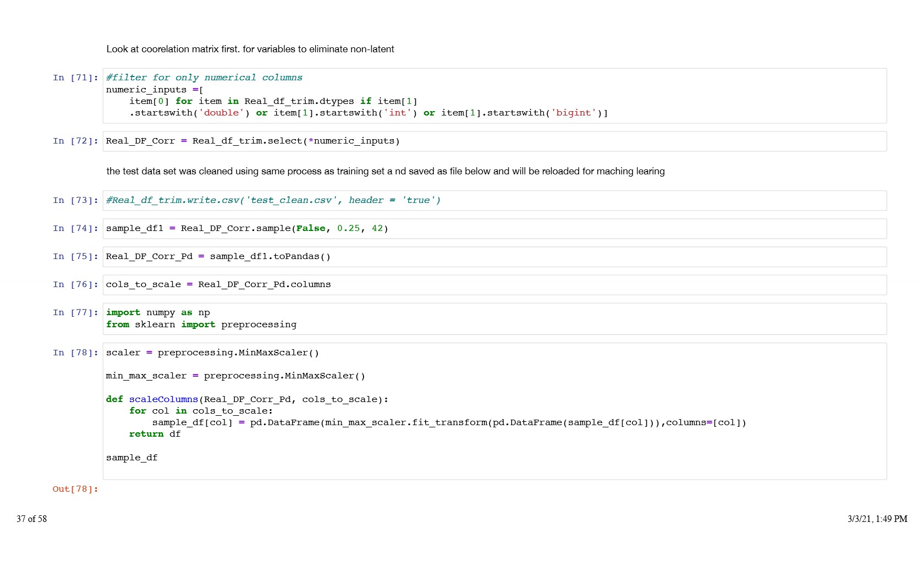
Task: Click the toPandas() code cell
Action: click(x=494, y=257)
